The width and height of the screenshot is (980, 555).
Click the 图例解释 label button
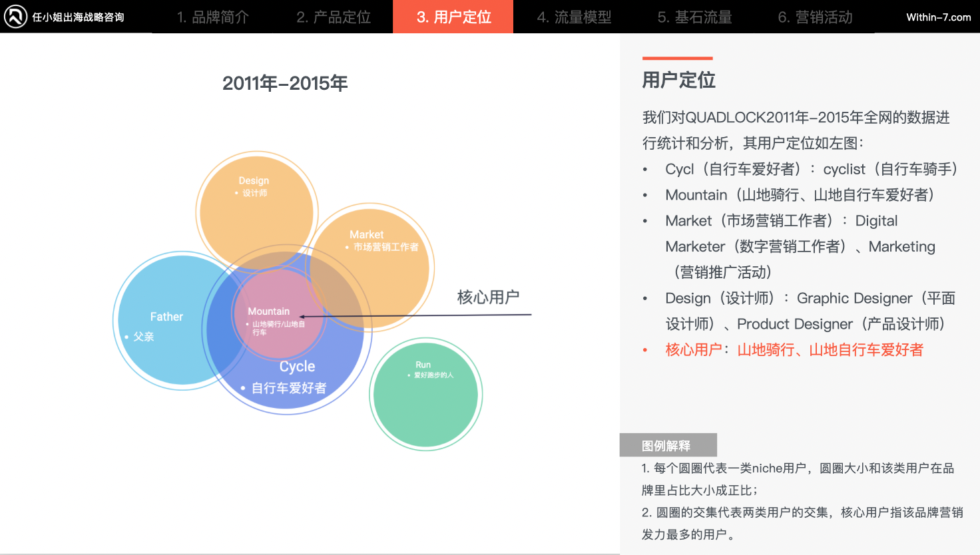pos(667,445)
